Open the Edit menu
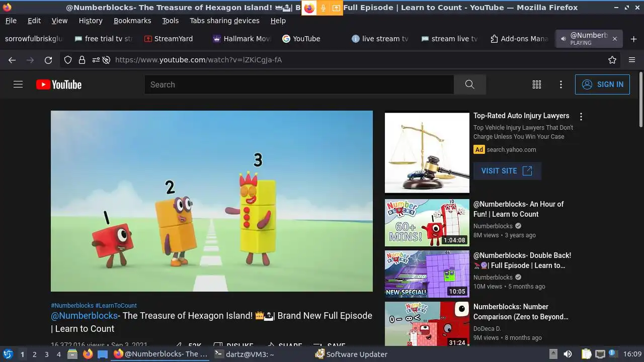Image resolution: width=644 pixels, height=362 pixels. (x=34, y=21)
